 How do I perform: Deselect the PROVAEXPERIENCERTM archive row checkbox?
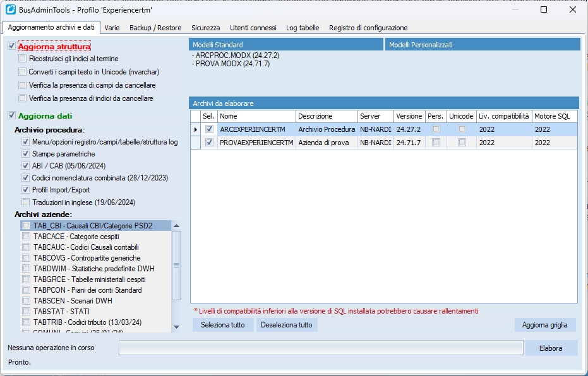tap(209, 143)
